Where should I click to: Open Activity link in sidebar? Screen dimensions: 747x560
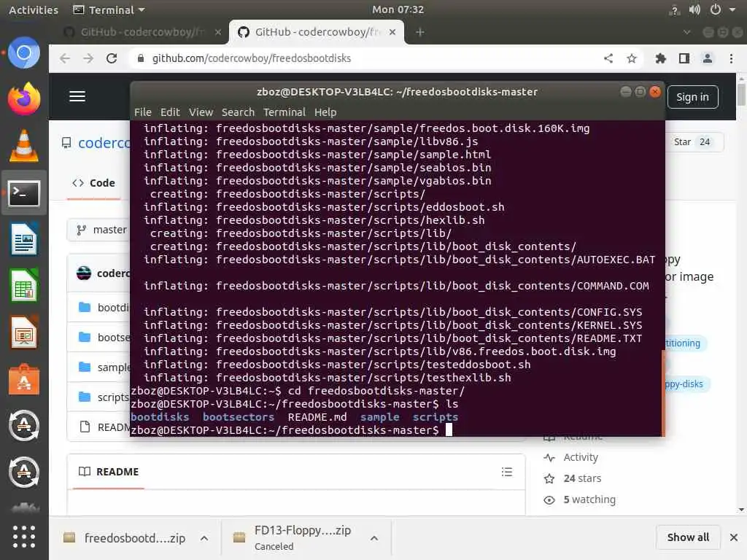click(580, 457)
